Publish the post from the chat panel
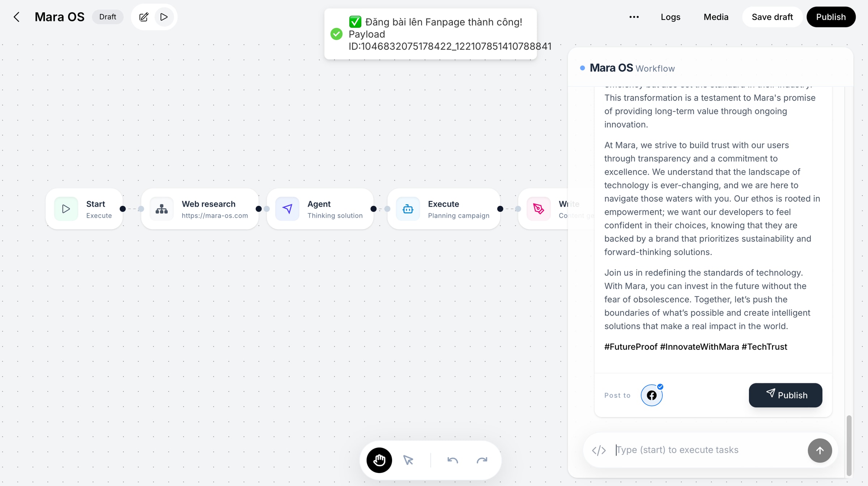The width and height of the screenshot is (868, 486). 786,395
